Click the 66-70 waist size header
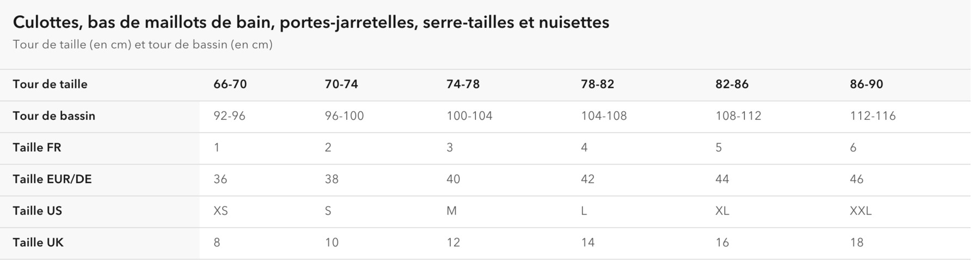 [230, 84]
